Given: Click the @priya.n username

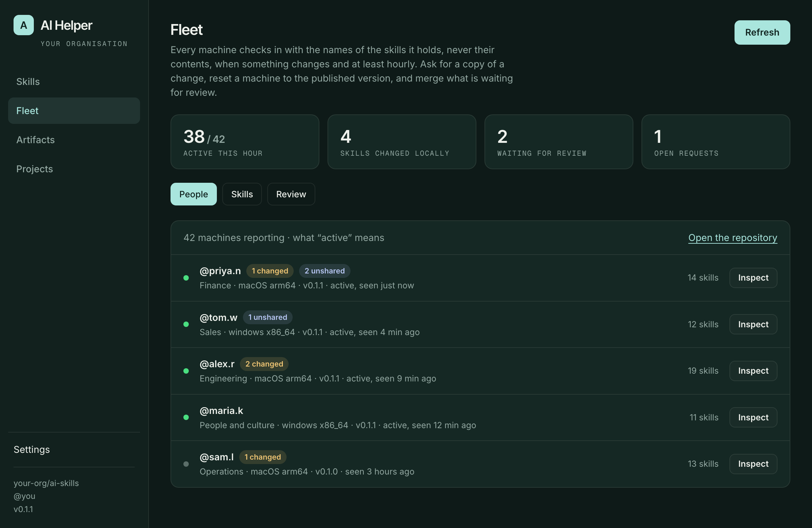Looking at the screenshot, I should click(x=220, y=271).
